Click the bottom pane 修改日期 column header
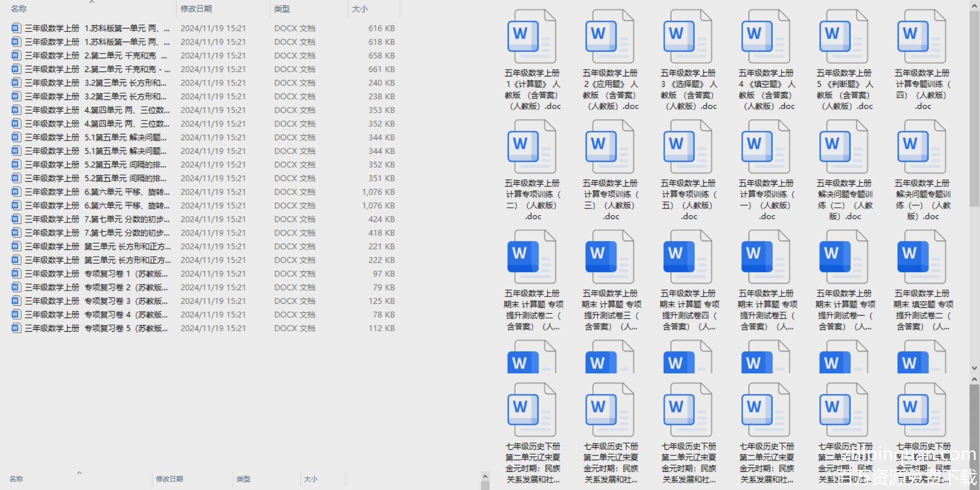Screen dimensions: 980x490 click(170, 479)
